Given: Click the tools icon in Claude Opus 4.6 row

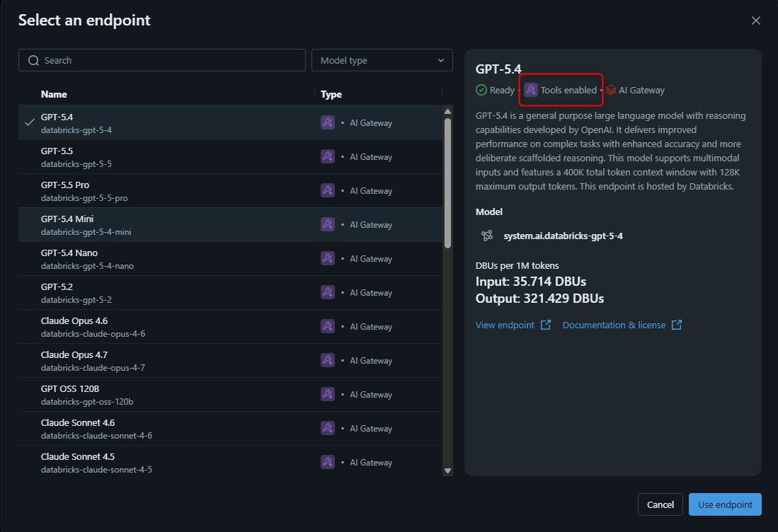Looking at the screenshot, I should pyautogui.click(x=328, y=326).
